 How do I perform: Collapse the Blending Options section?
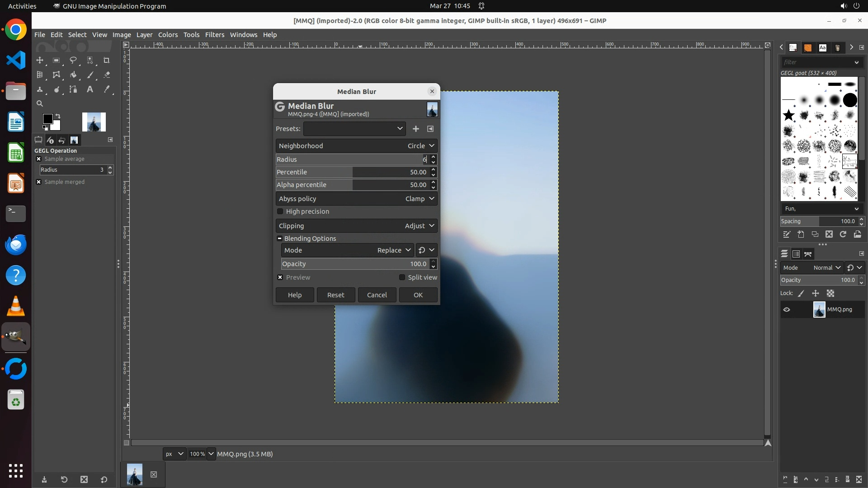point(280,239)
